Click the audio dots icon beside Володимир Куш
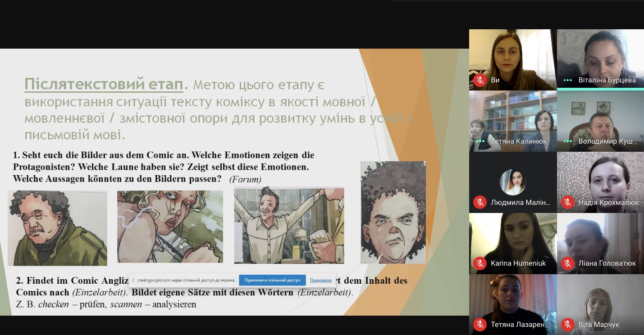Viewport: 644px width, 335px height. [x=568, y=141]
